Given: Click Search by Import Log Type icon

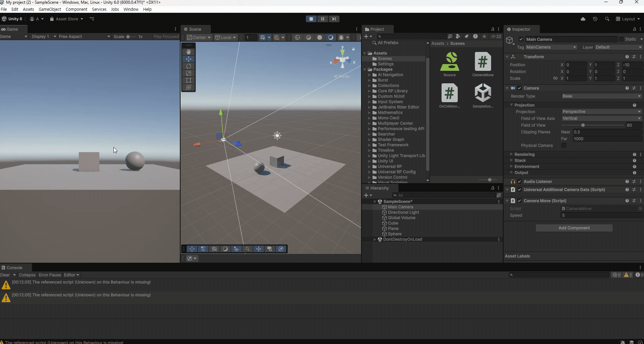Looking at the screenshot, I should (475, 36).
